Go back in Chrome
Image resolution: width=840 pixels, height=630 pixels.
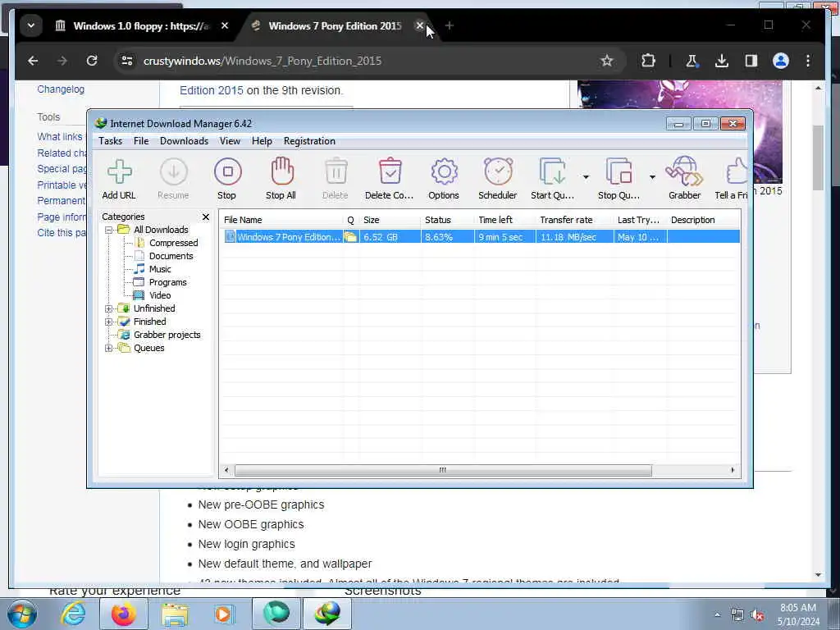33,61
